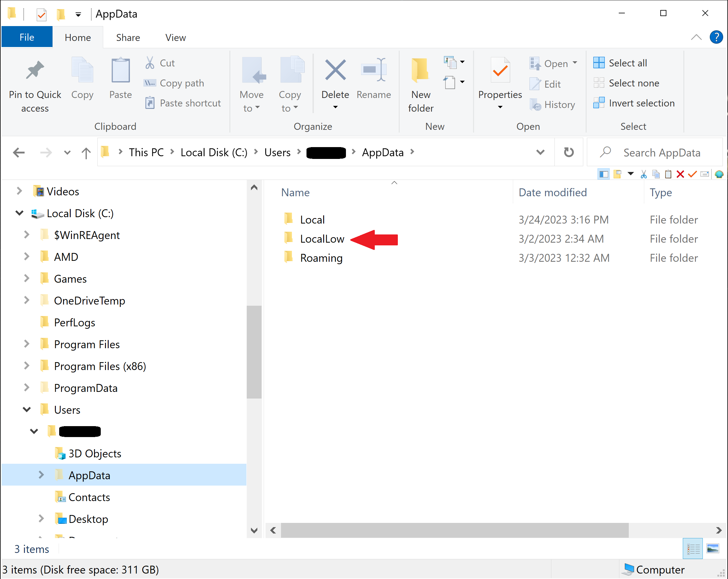Toggle the details view button in the status bar
This screenshot has width=728, height=579.
pos(693,549)
